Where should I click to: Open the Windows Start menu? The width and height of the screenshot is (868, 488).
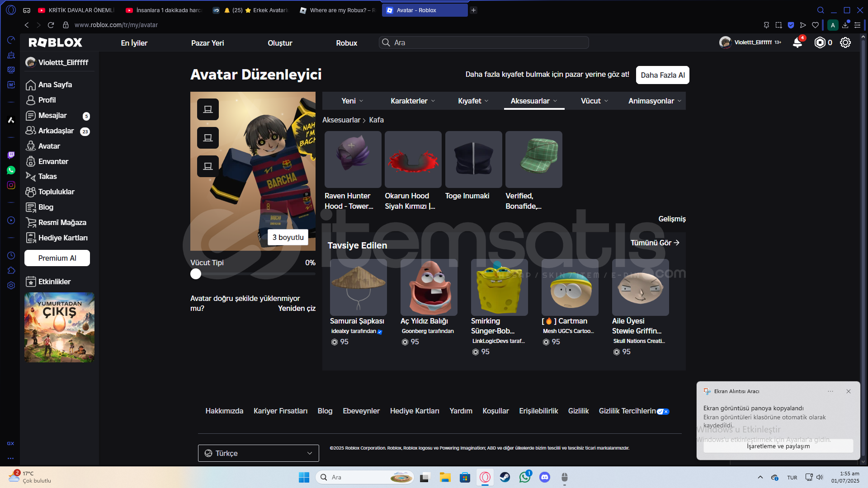304,477
